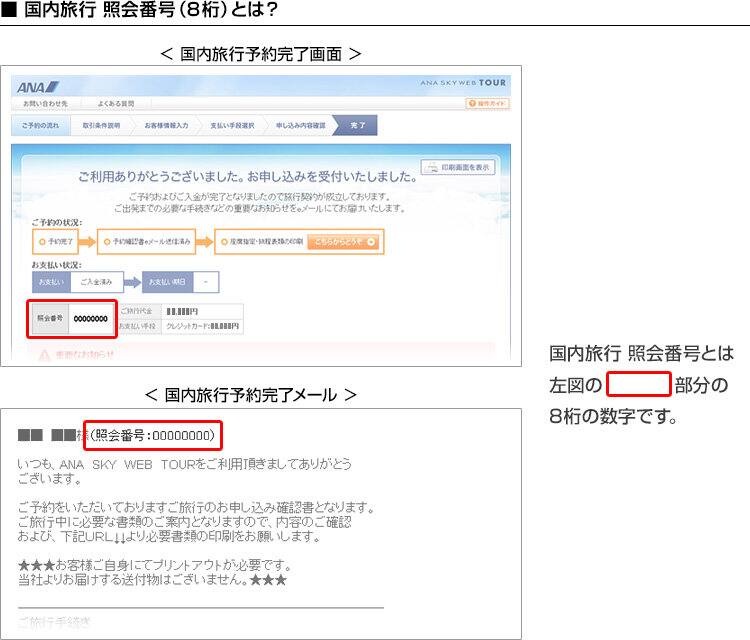The height and width of the screenshot is (640, 750).
Task: Open the 操作ガイド help icon
Action: (x=490, y=104)
